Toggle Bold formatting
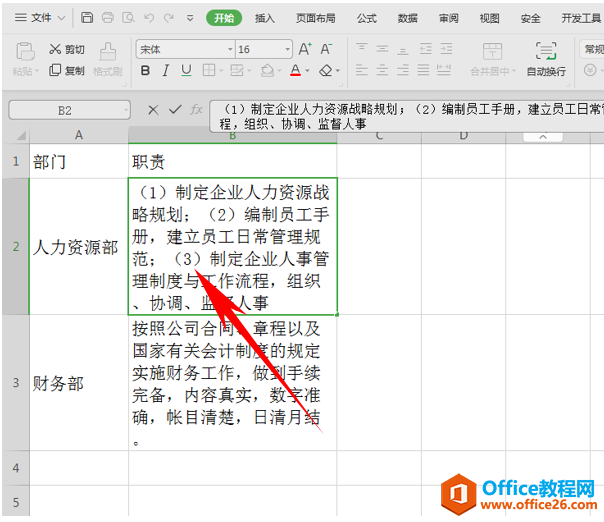Screen dimensions: 604x522 click(145, 71)
